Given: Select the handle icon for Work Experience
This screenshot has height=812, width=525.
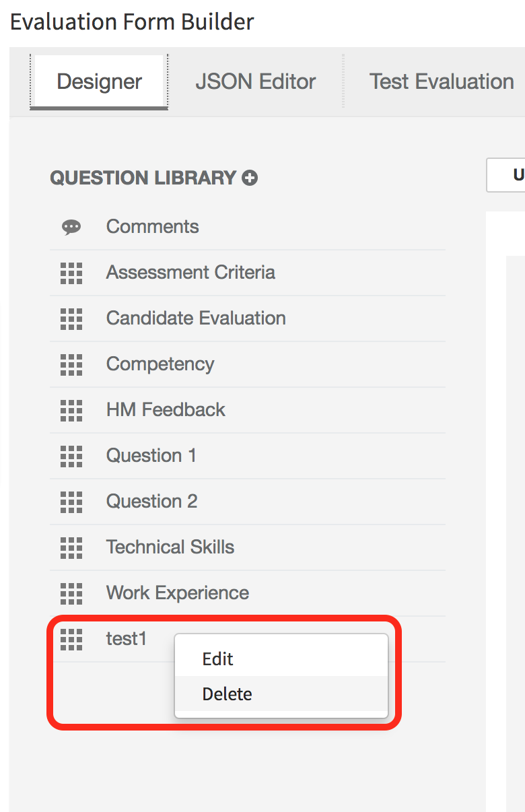Looking at the screenshot, I should point(71,593).
